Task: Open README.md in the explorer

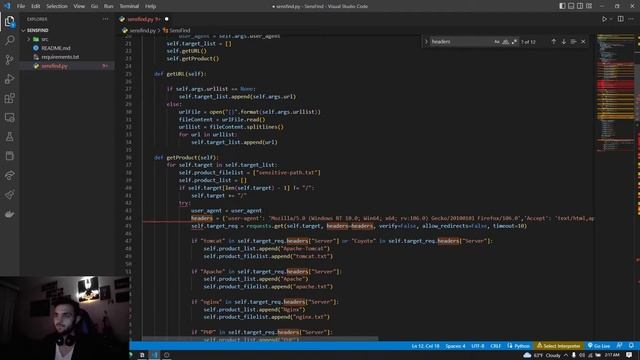Action: (67, 48)
